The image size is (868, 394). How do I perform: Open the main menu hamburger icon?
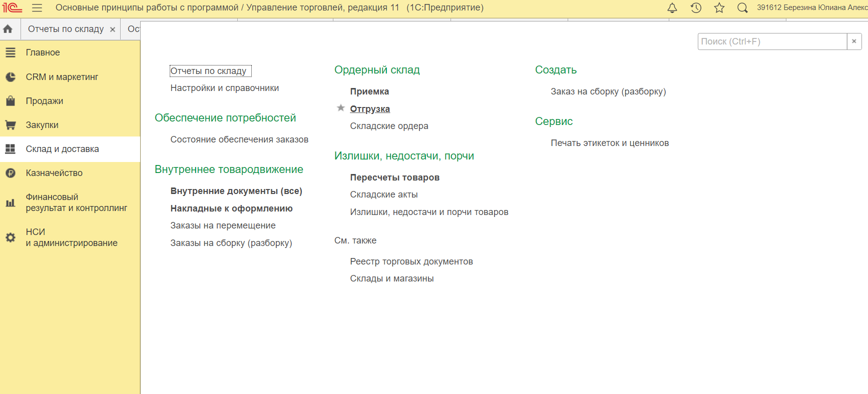click(37, 8)
